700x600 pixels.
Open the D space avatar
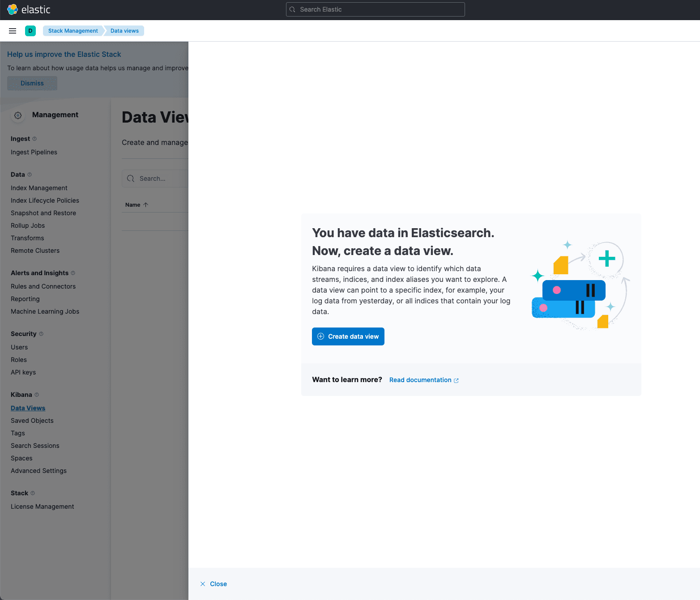click(30, 31)
